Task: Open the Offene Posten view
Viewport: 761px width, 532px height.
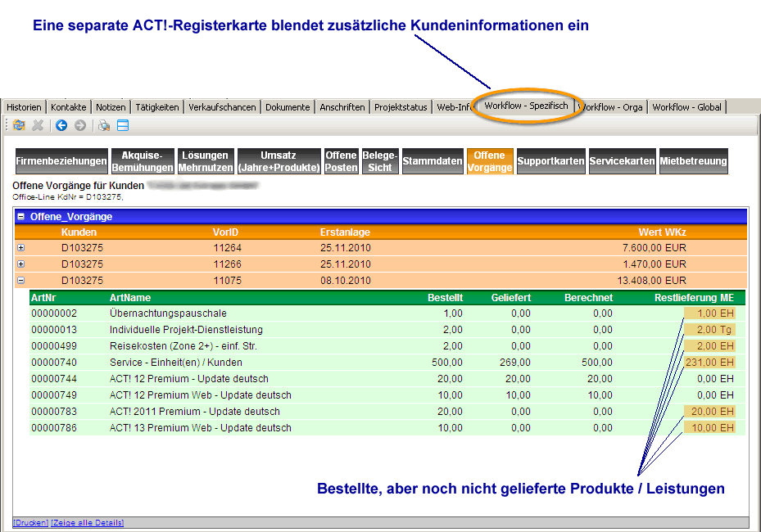Action: [342, 161]
